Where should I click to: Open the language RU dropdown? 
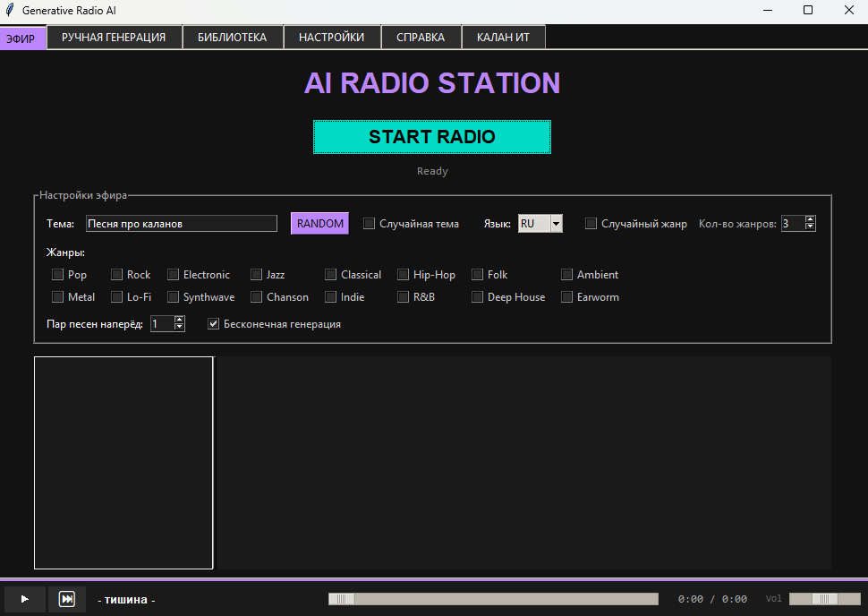point(556,224)
